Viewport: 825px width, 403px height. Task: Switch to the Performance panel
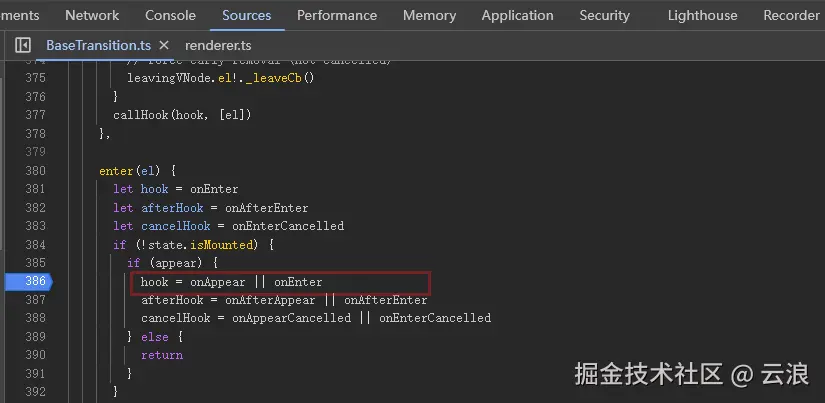[337, 15]
